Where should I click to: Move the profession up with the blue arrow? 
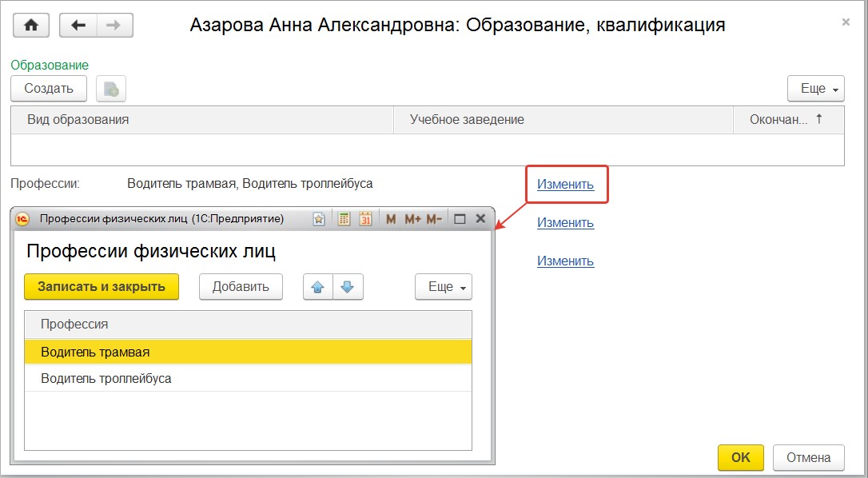[318, 287]
